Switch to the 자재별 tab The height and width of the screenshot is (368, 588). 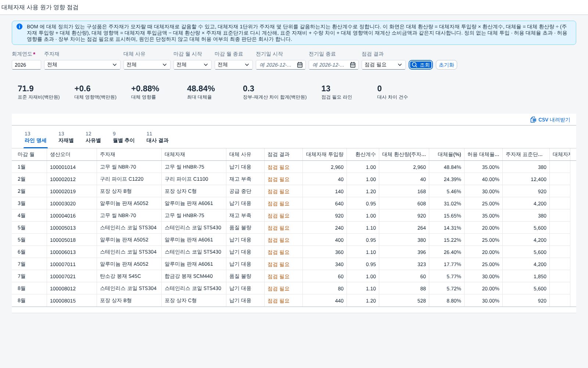[66, 137]
